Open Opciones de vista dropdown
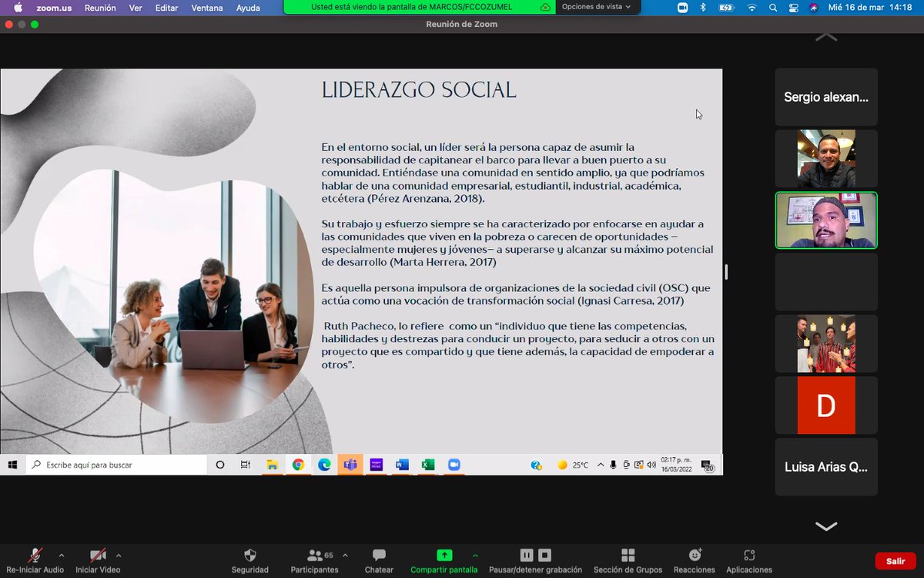This screenshot has height=578, width=924. coord(596,7)
